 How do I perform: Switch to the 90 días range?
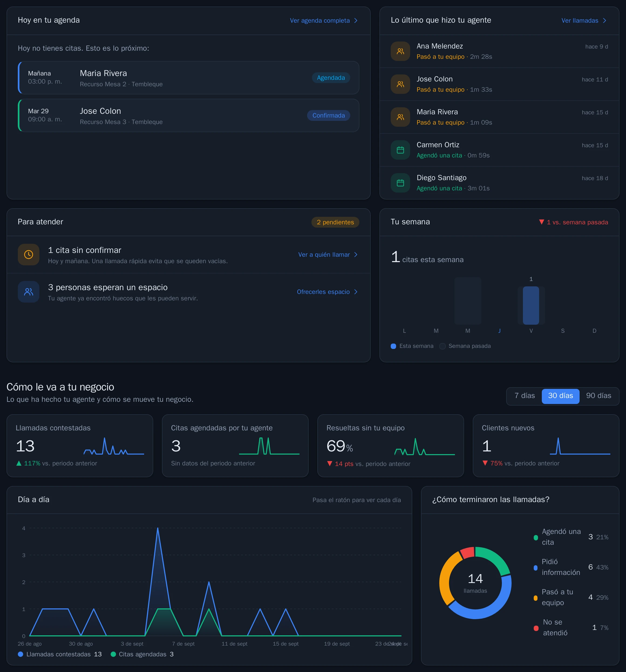[x=598, y=396]
